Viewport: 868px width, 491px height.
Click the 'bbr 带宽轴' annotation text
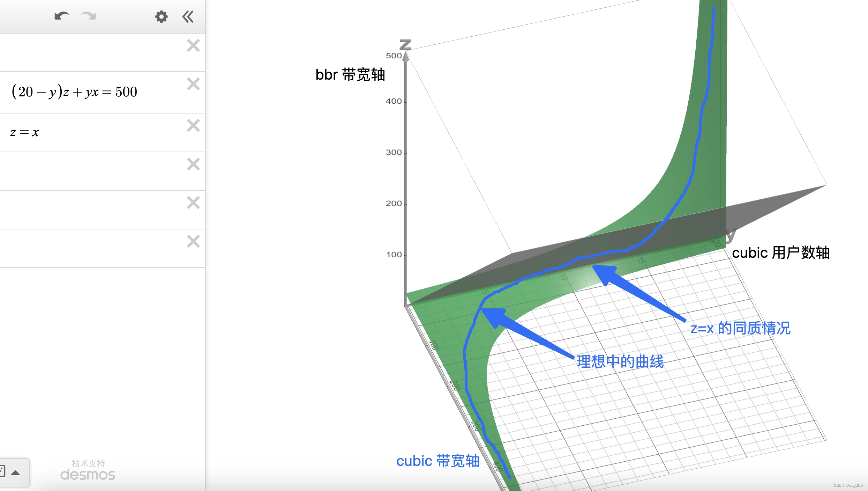pos(350,75)
